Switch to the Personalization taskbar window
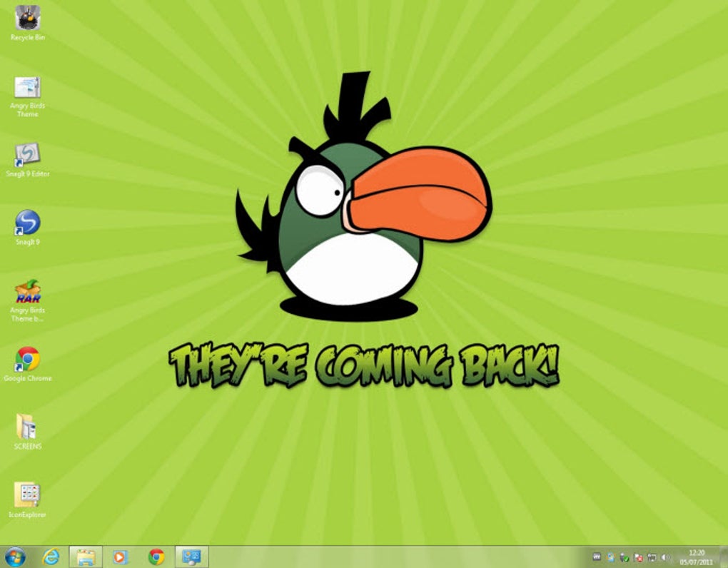This screenshot has height=568, width=728. pos(192,557)
